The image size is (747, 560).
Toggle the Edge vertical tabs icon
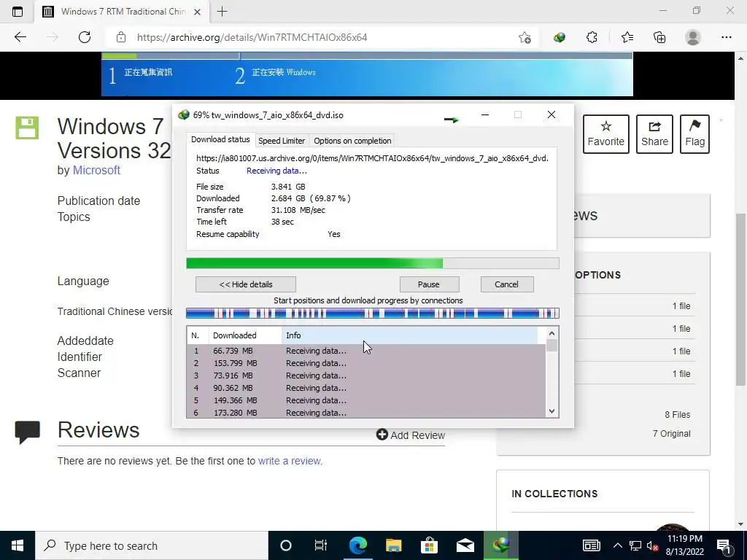(x=18, y=12)
